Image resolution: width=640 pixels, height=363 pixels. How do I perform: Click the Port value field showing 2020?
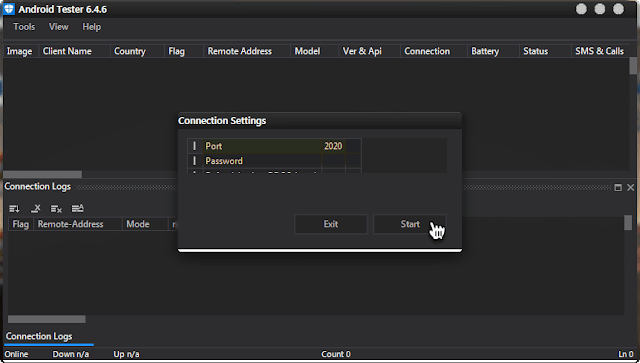pyautogui.click(x=333, y=146)
